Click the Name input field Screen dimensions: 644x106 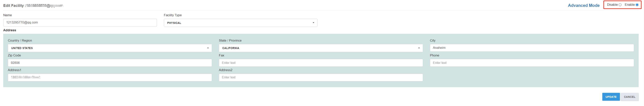click(x=80, y=22)
